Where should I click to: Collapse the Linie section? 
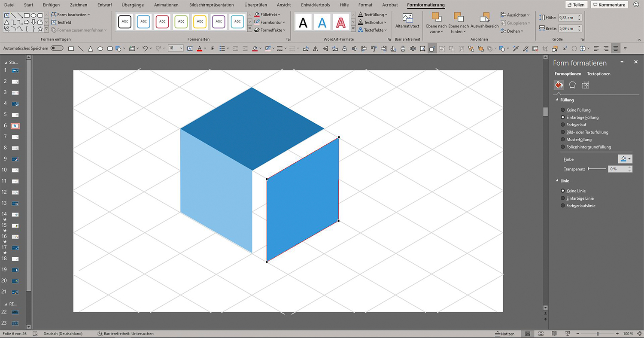[557, 181]
